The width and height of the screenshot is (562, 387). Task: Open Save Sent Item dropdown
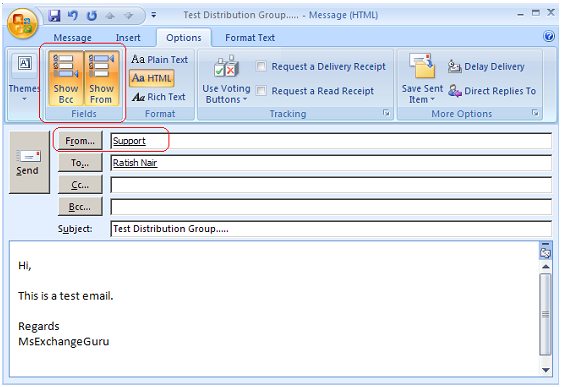click(x=422, y=79)
